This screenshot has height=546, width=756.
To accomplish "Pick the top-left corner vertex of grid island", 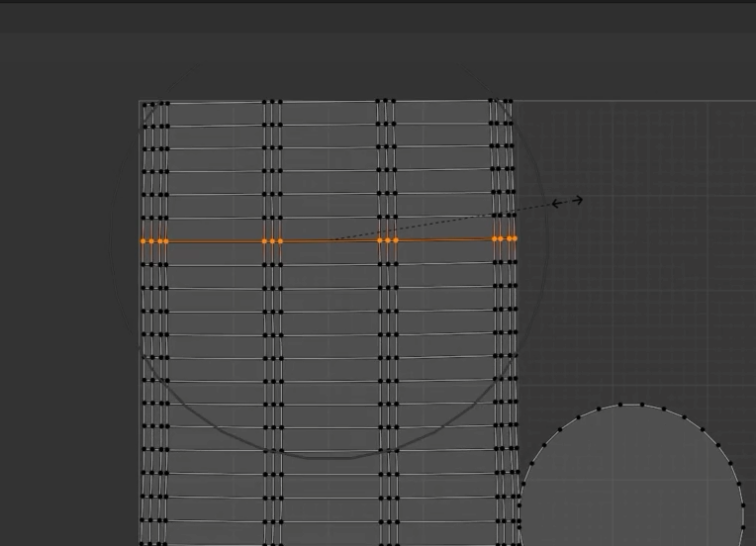I will 145,105.
